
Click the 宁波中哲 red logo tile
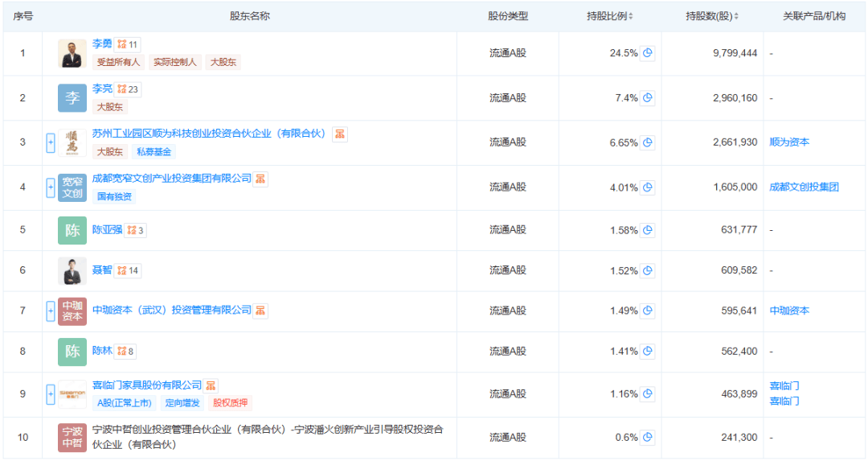coord(72,437)
